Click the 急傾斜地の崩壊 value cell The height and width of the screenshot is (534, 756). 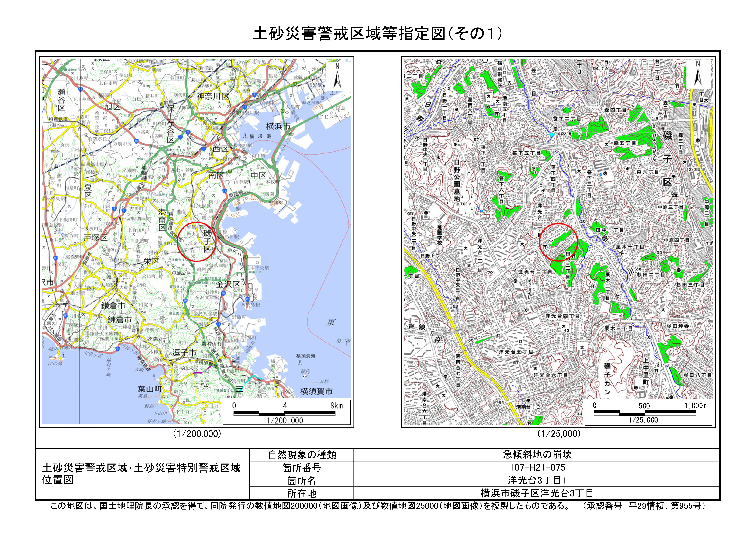tap(537, 455)
